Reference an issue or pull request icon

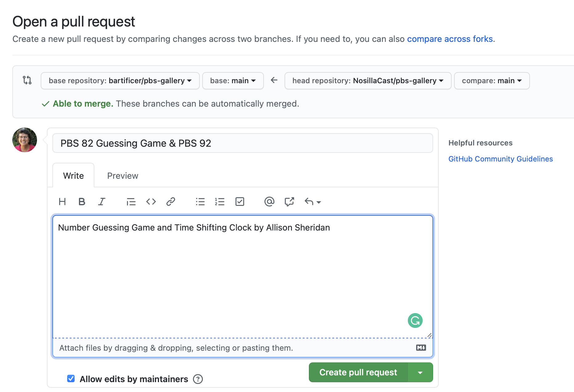(x=289, y=202)
